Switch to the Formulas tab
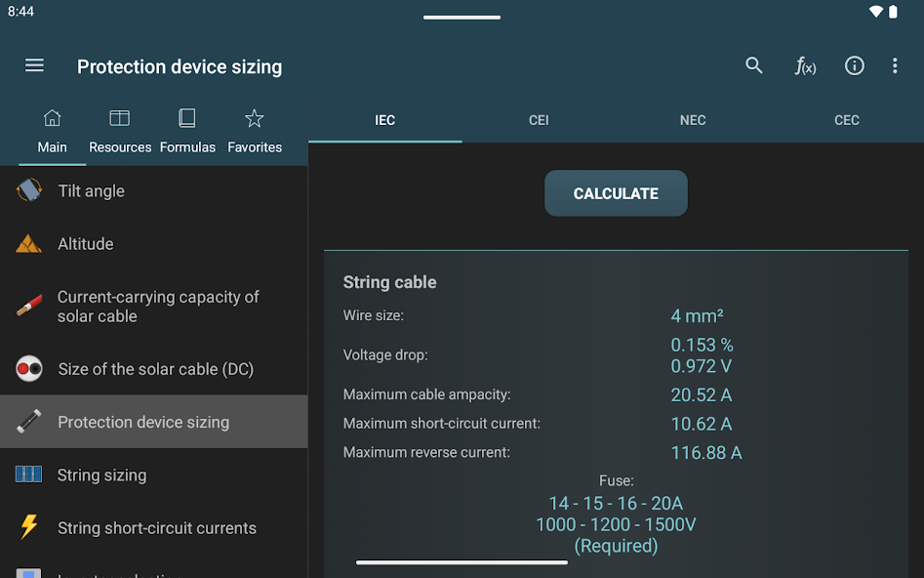Viewport: 924px width, 578px height. click(187, 132)
